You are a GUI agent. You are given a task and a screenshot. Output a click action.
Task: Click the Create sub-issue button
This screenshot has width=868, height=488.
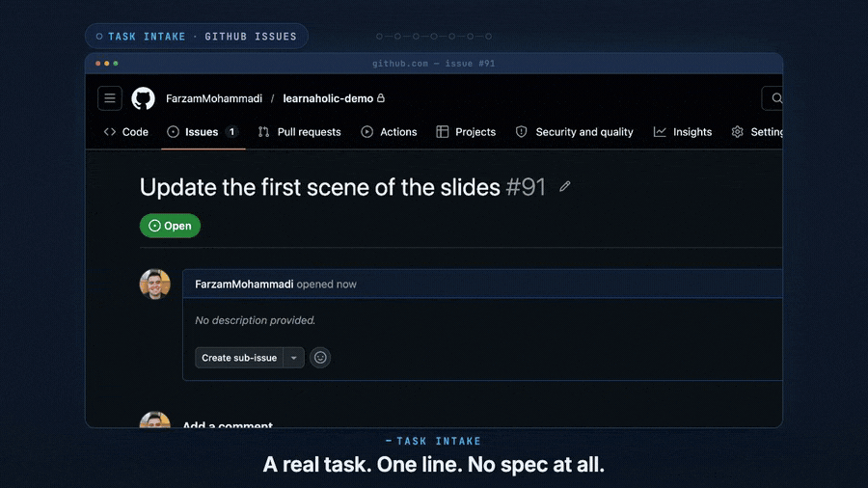(239, 358)
